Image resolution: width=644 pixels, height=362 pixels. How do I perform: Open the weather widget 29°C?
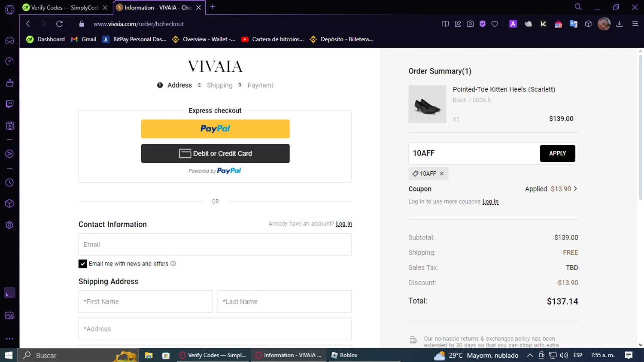(476, 355)
